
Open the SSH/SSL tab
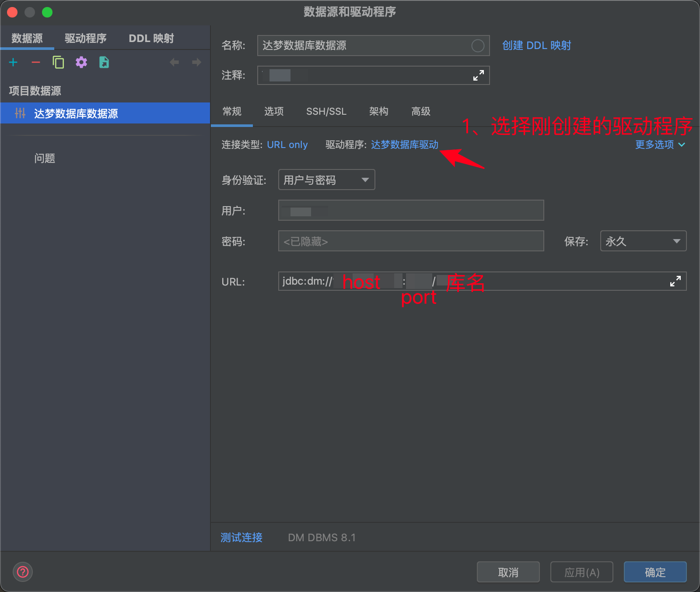[x=326, y=112]
